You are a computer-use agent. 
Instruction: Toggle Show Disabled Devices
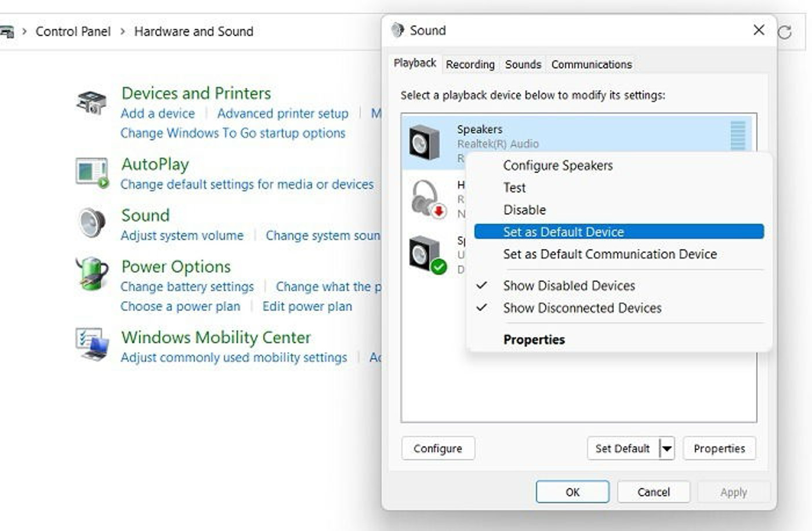[568, 285]
